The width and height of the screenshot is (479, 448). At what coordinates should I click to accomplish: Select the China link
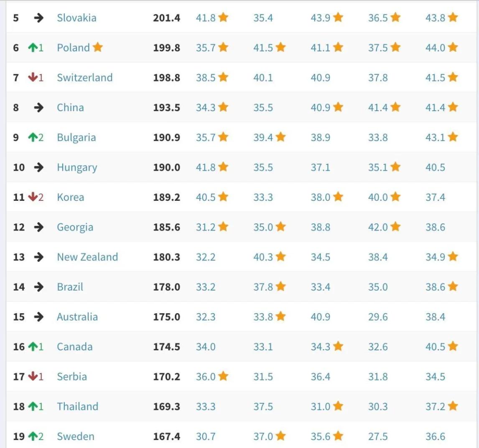point(70,107)
